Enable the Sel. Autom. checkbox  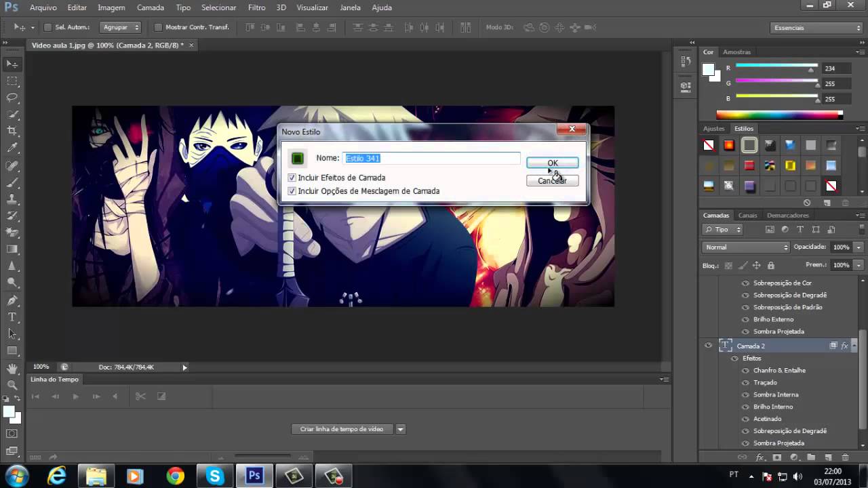[x=48, y=27]
